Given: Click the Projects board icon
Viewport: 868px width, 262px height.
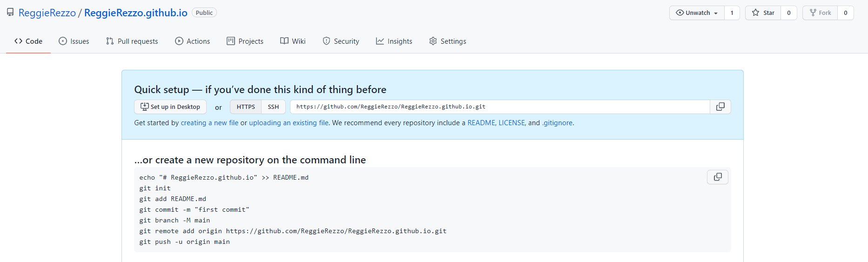Looking at the screenshot, I should [x=231, y=41].
